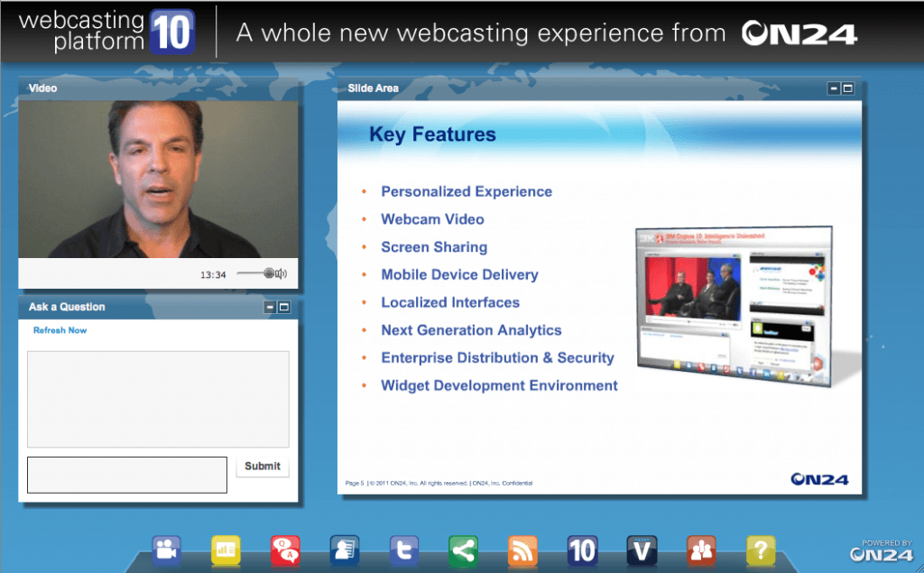Click 'Screen Sharing' bullet text
The height and width of the screenshot is (573, 924).
coord(434,247)
